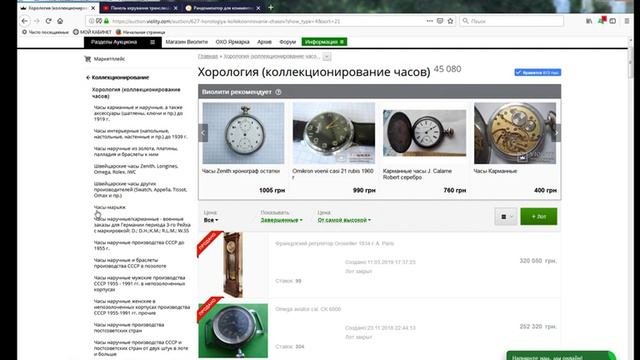
Task: Open Швейцарские часы других производителей category
Action: [140, 189]
